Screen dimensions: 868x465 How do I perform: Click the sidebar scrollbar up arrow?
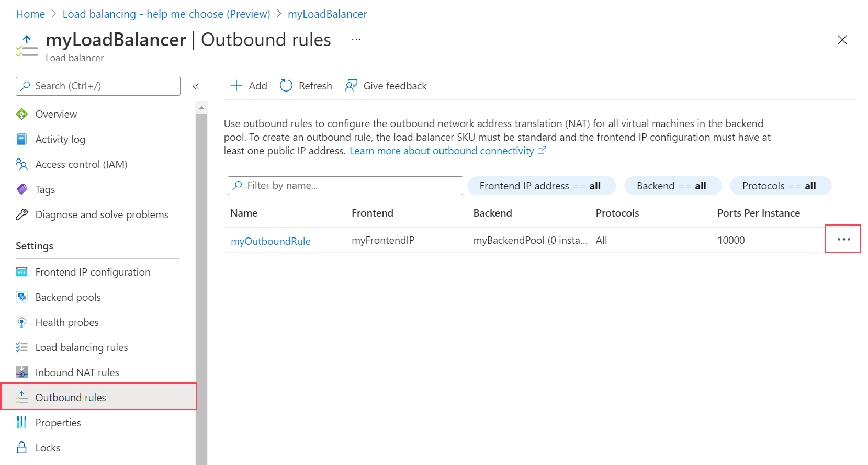tap(201, 108)
